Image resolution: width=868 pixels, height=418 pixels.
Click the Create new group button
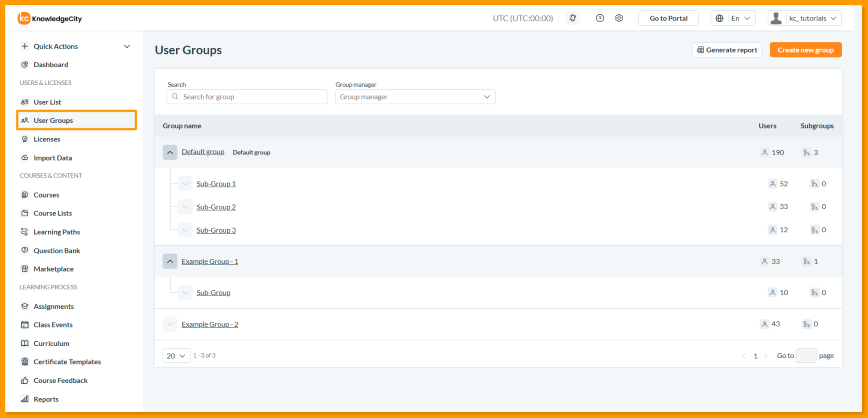click(806, 50)
